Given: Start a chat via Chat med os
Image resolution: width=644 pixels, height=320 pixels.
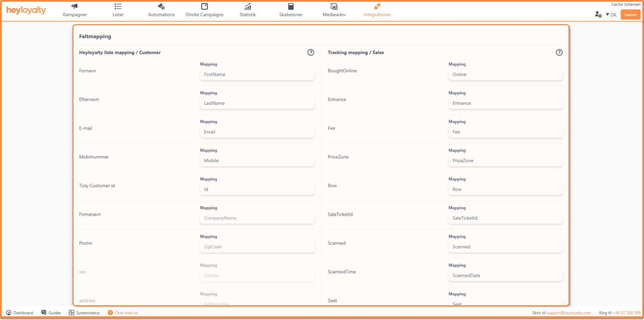Looking at the screenshot, I should point(123,313).
